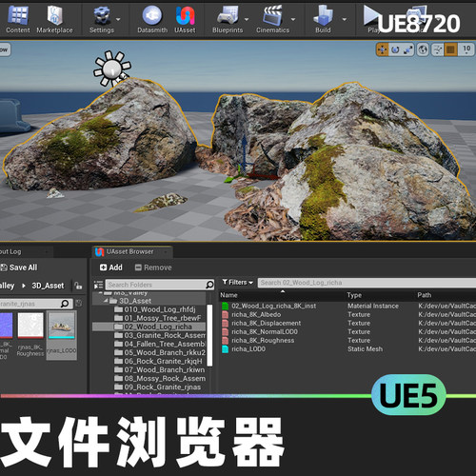
Task: Sort by the Name column header
Action: 228,295
